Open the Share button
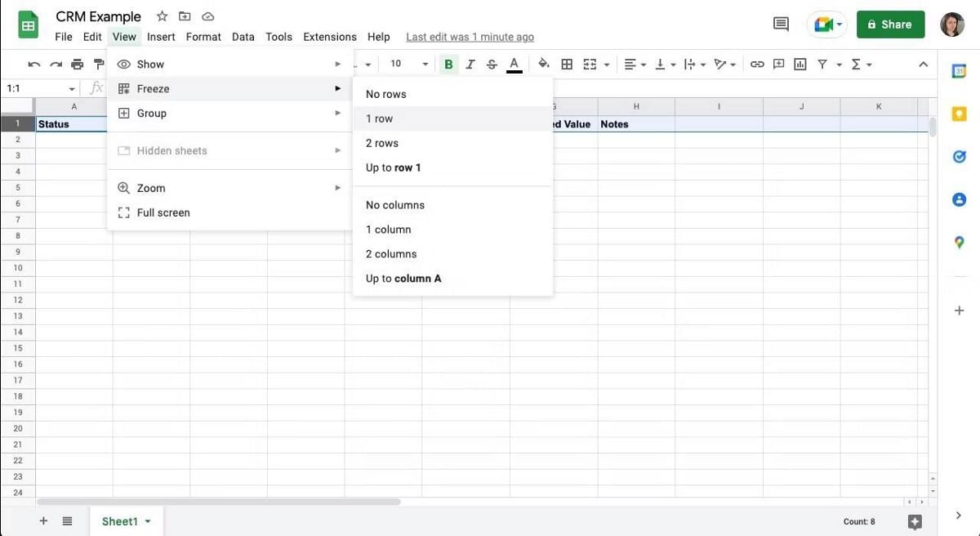The height and width of the screenshot is (536, 980). [890, 25]
